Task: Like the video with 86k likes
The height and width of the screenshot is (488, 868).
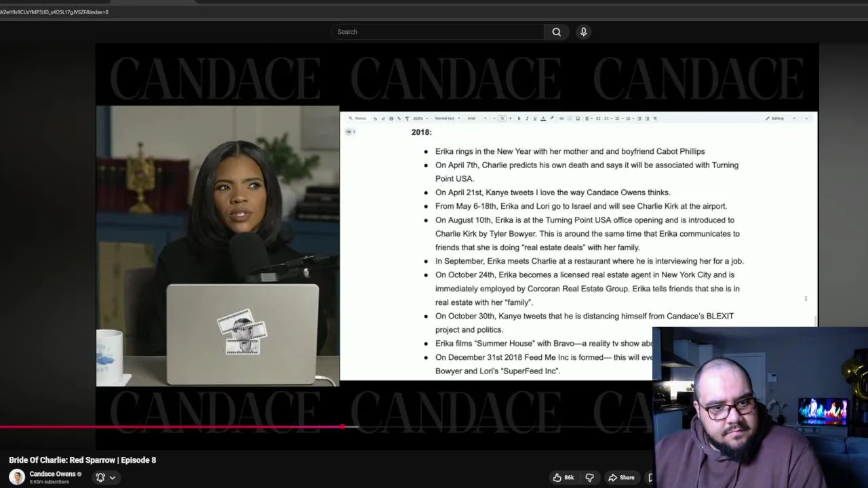Action: (564, 477)
